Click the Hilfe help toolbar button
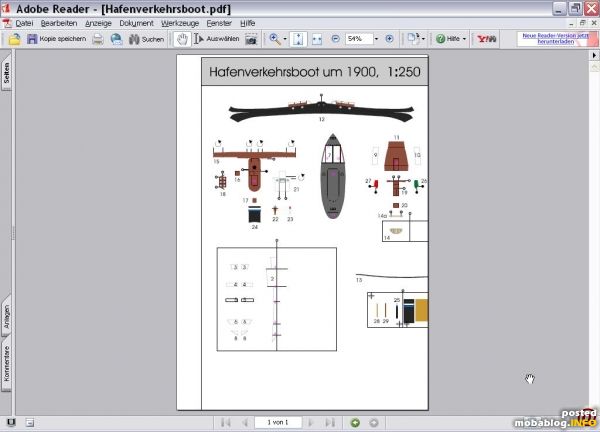This screenshot has width=600, height=432. click(x=448, y=39)
